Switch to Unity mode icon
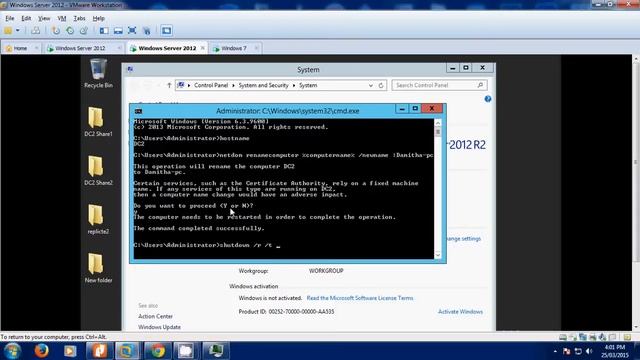Screen dimensions: 640x360 (146, 31)
